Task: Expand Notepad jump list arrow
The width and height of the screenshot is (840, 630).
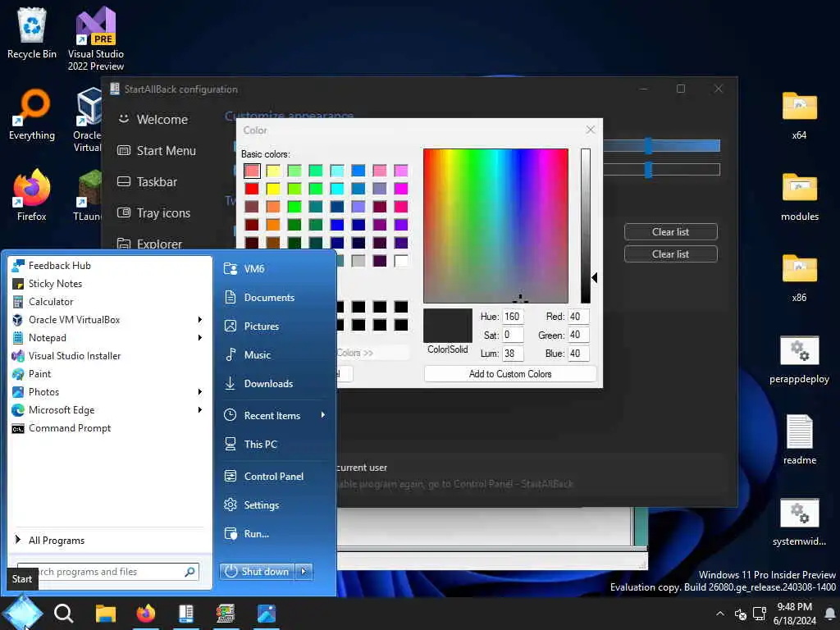Action: click(x=200, y=337)
